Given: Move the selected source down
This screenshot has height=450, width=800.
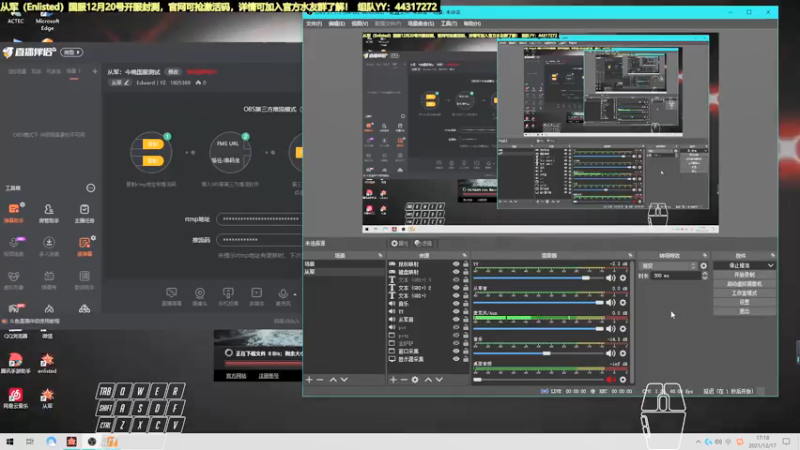Looking at the screenshot, I should tap(439, 380).
